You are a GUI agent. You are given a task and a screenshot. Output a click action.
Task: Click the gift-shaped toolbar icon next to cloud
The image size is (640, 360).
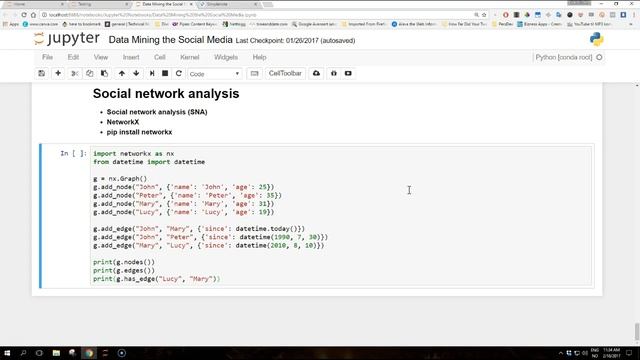click(333, 73)
